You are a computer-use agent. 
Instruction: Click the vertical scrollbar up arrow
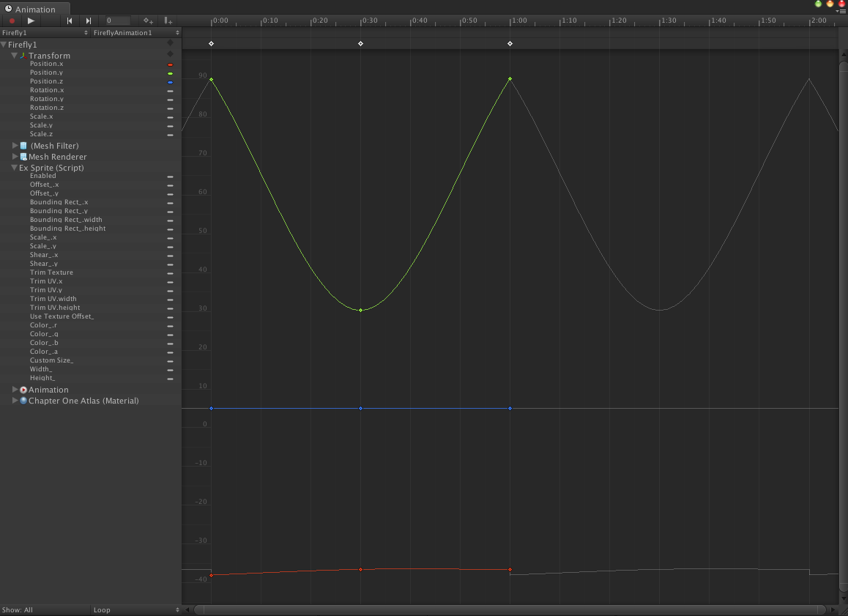point(844,55)
